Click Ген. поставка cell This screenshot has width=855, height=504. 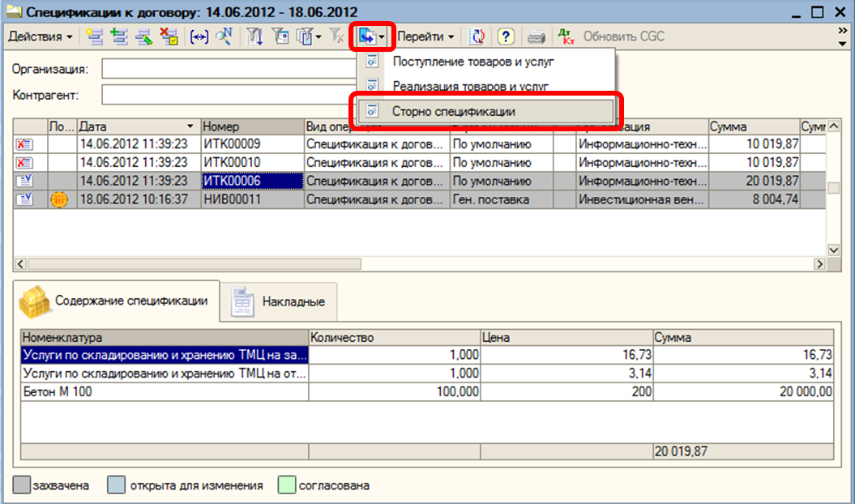click(x=502, y=199)
